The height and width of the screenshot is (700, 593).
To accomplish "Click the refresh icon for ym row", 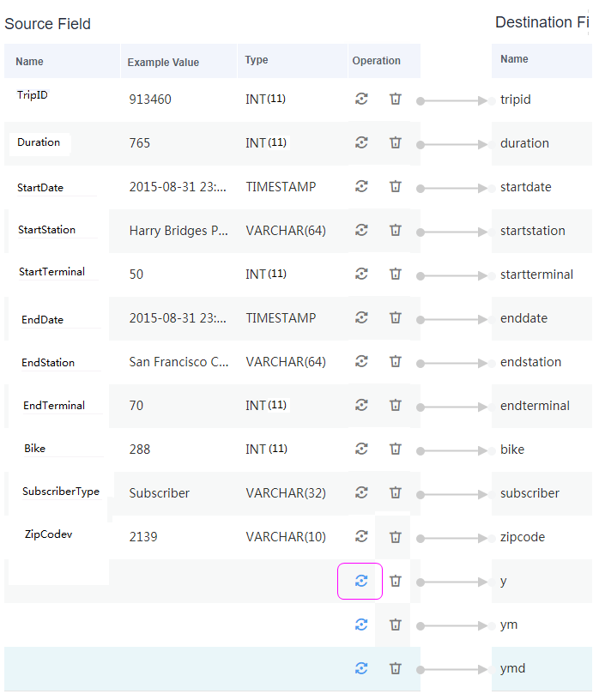I will [361, 625].
